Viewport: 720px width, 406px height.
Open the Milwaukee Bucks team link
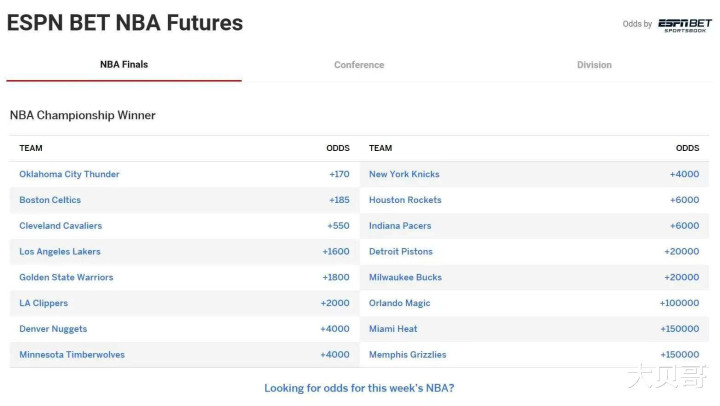tap(405, 277)
